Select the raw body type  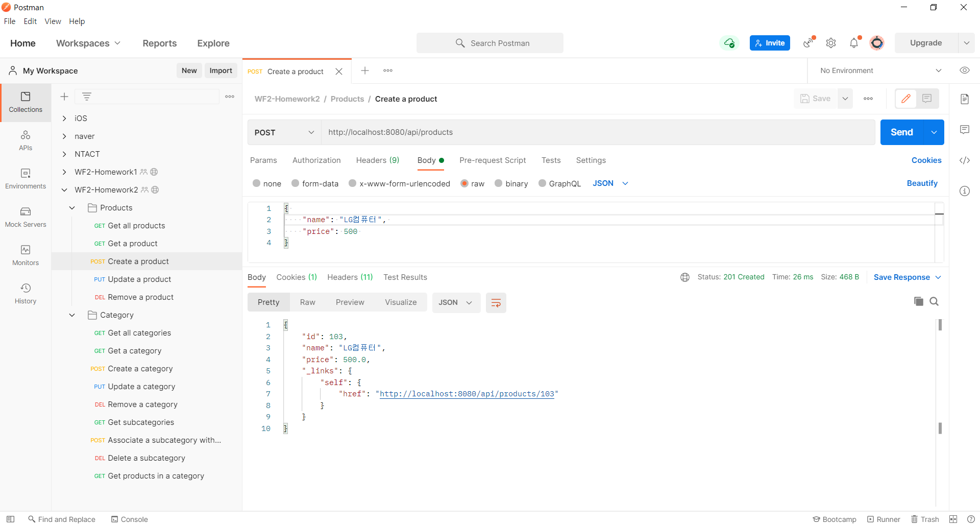(x=464, y=183)
